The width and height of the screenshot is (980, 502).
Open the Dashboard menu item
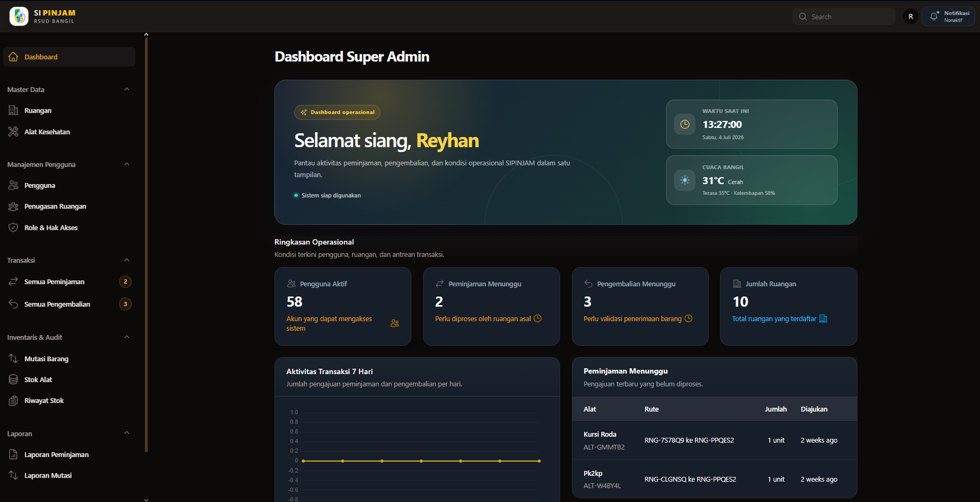click(x=69, y=57)
